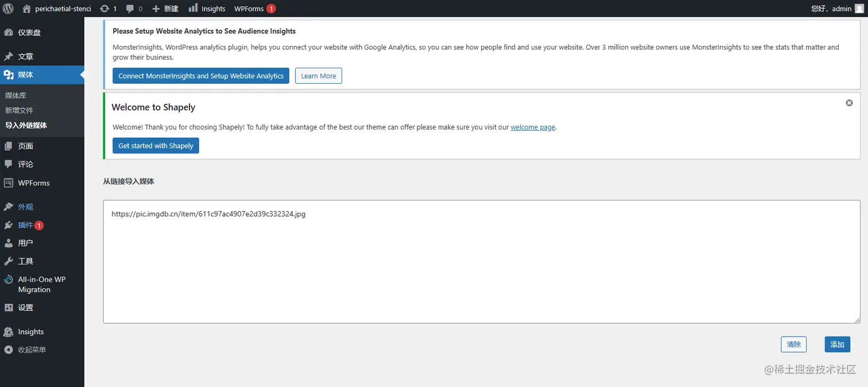Click the 清除 button
Image resolution: width=868 pixels, height=387 pixels.
794,344
